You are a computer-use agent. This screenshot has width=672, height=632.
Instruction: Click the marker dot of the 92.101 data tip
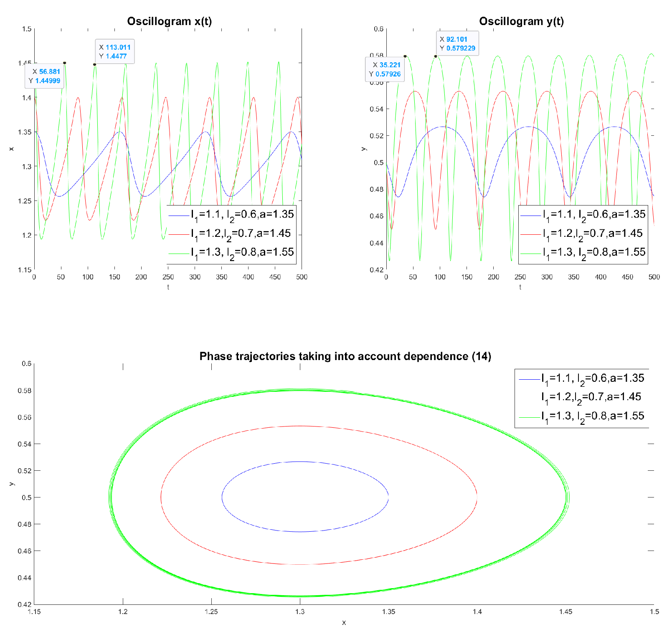click(x=436, y=56)
